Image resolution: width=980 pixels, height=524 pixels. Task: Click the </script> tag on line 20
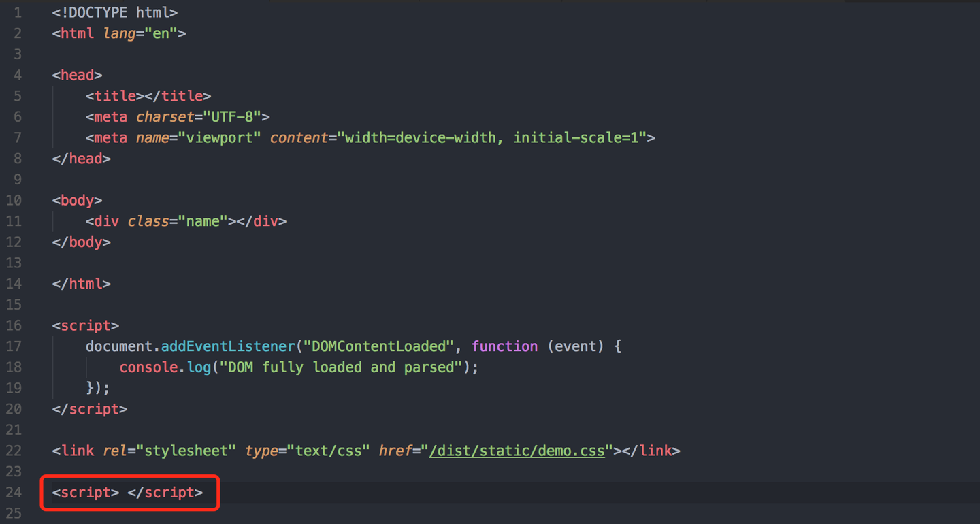(90, 410)
